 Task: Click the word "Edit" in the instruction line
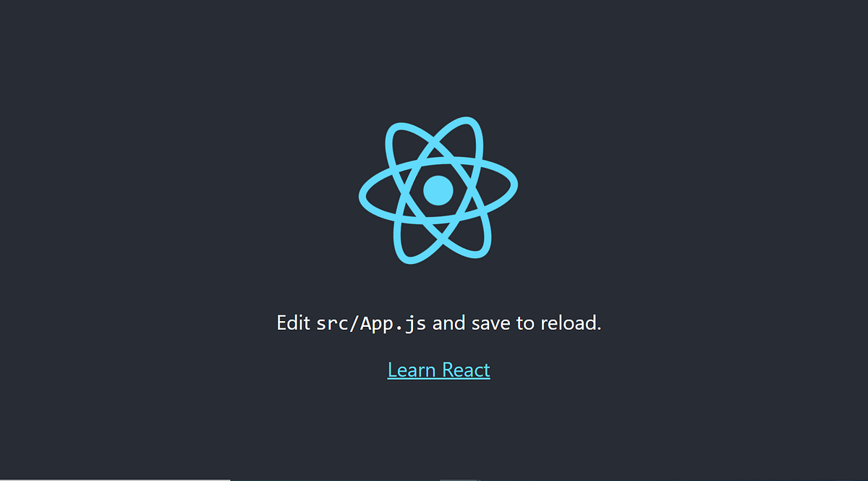point(294,323)
